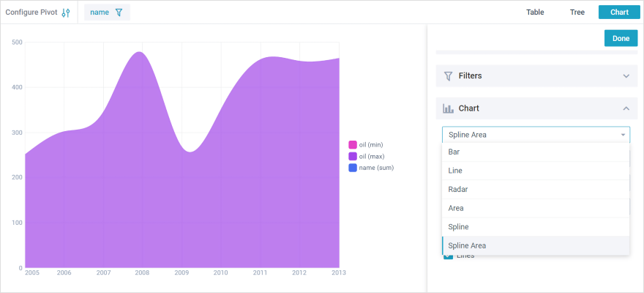
Task: Choose Line from the chart type list
Action: click(x=536, y=171)
